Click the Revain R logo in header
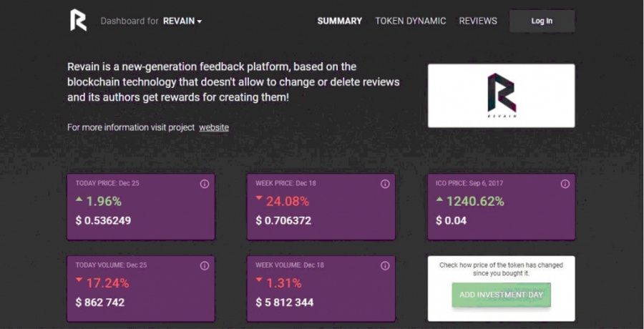Screen dimensions: 644x329 (78, 20)
